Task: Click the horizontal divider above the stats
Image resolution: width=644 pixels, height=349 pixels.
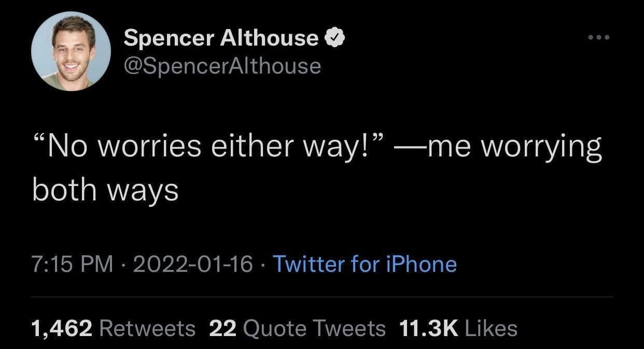Action: click(x=322, y=297)
